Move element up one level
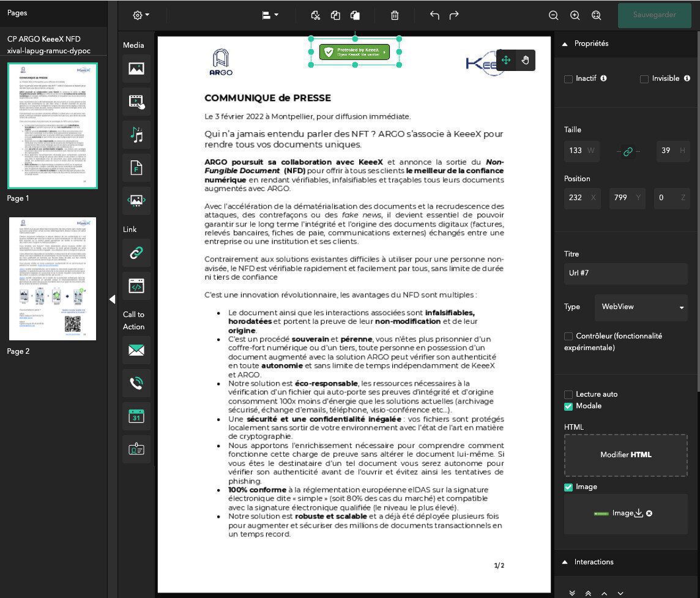Viewport: 700px width, 598px height. tap(604, 593)
